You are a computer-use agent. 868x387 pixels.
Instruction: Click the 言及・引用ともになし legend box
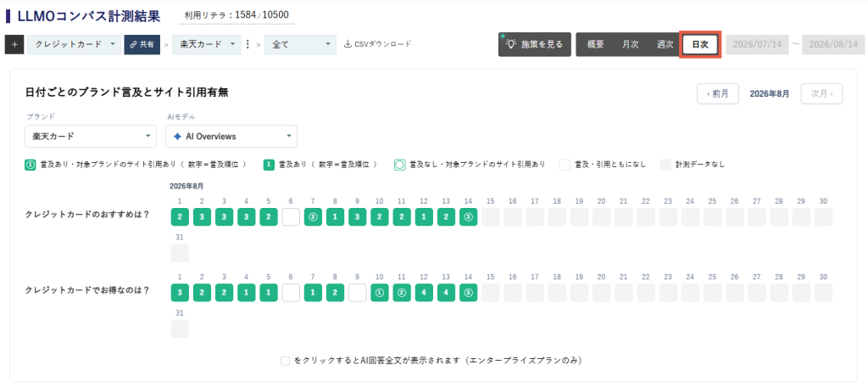click(x=565, y=165)
